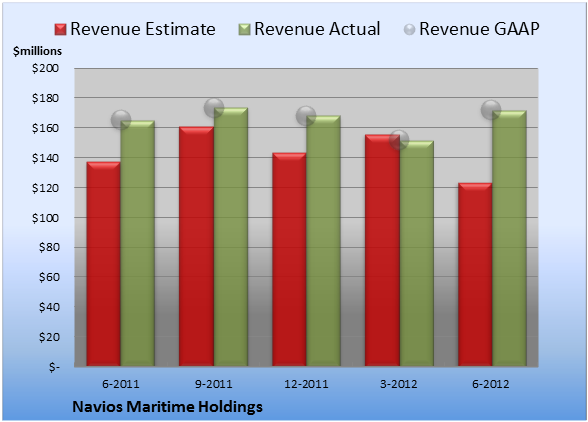
Task: Select the green actual bar for 12-2011
Action: [x=323, y=241]
